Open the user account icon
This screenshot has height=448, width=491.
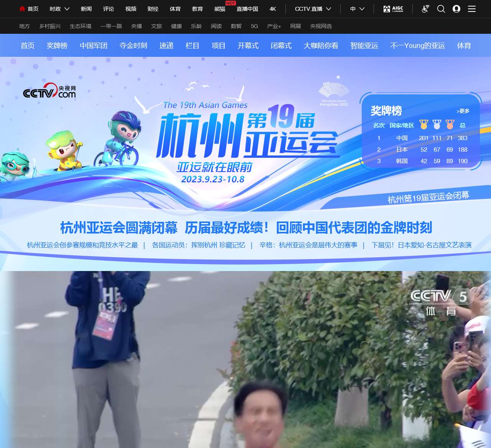point(456,8)
